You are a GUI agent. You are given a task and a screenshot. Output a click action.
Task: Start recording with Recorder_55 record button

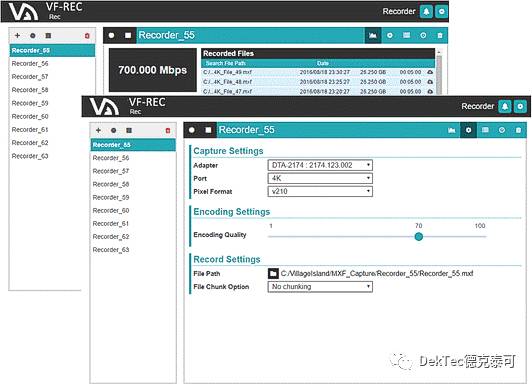192,130
